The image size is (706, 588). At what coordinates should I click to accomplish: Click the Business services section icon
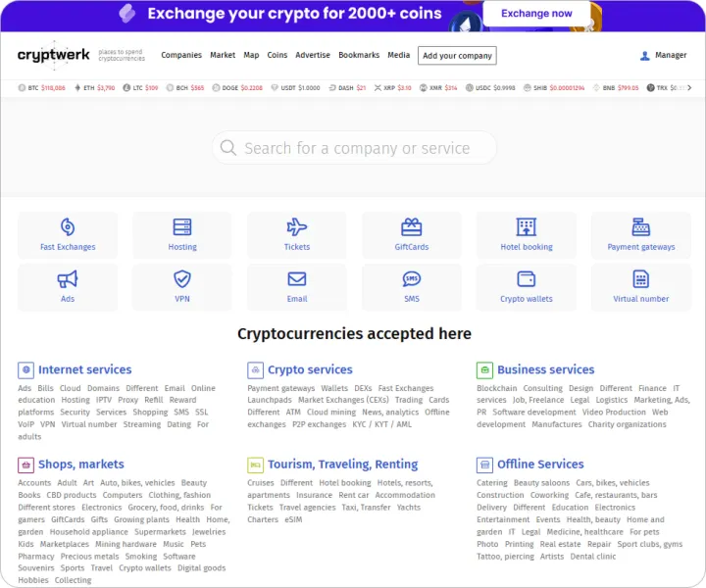[485, 370]
